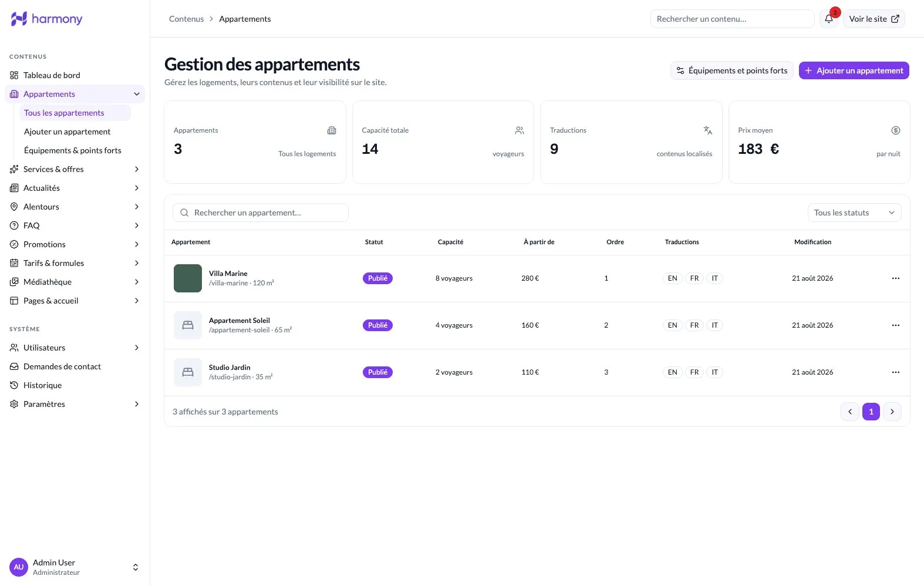Image resolution: width=924 pixels, height=586 pixels.
Task: Select page 1 in pagination
Action: click(871, 412)
